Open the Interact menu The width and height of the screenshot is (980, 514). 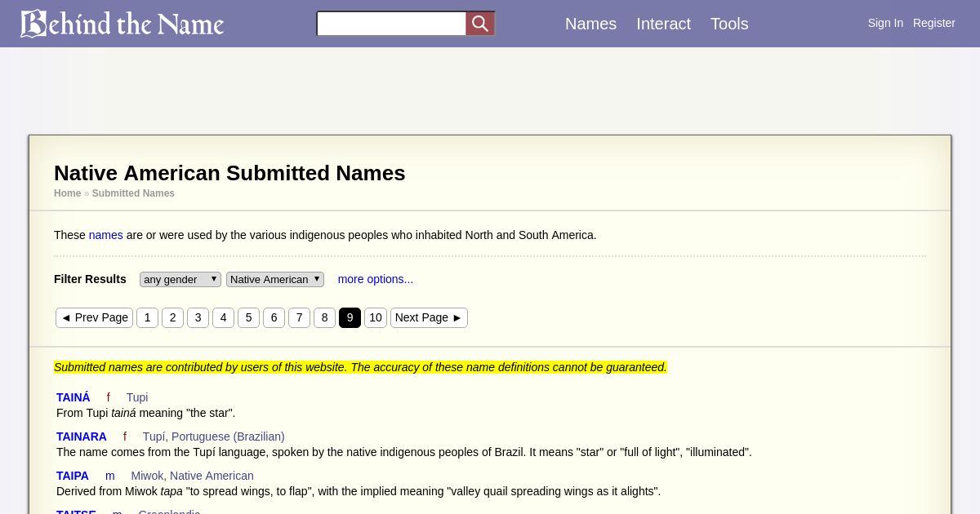[x=663, y=24]
